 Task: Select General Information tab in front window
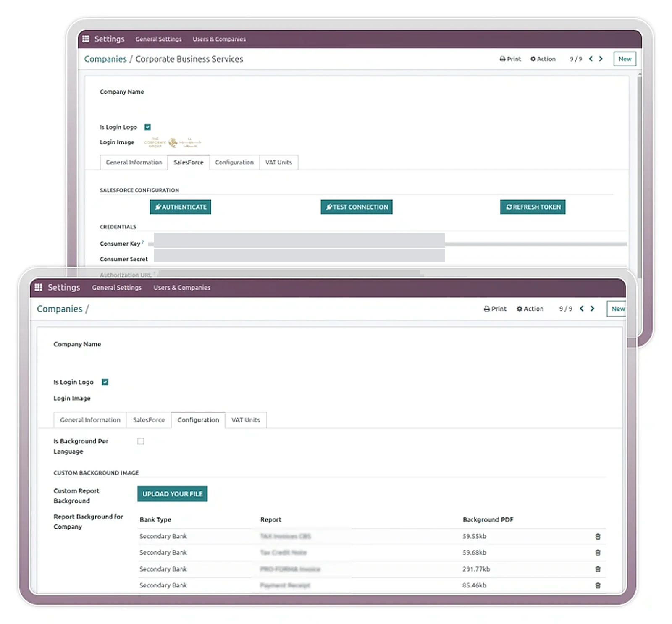(90, 420)
